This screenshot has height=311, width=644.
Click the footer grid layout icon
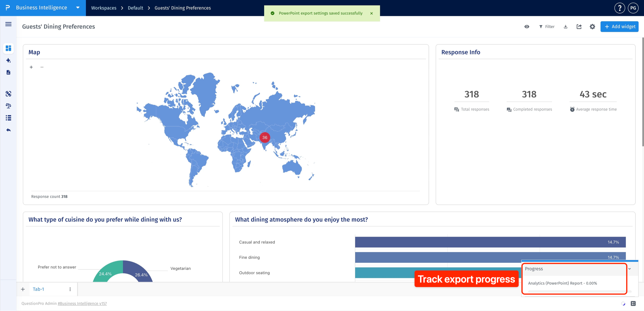click(633, 303)
